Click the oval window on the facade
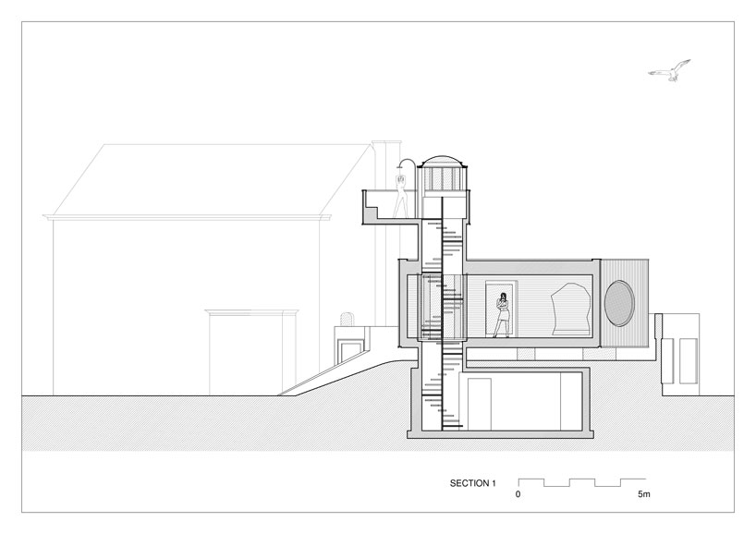 pos(619,304)
